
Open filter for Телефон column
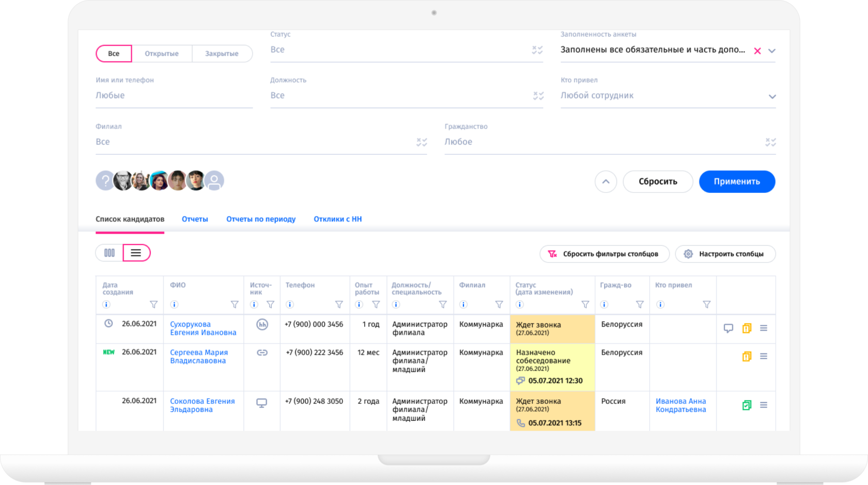tap(339, 305)
